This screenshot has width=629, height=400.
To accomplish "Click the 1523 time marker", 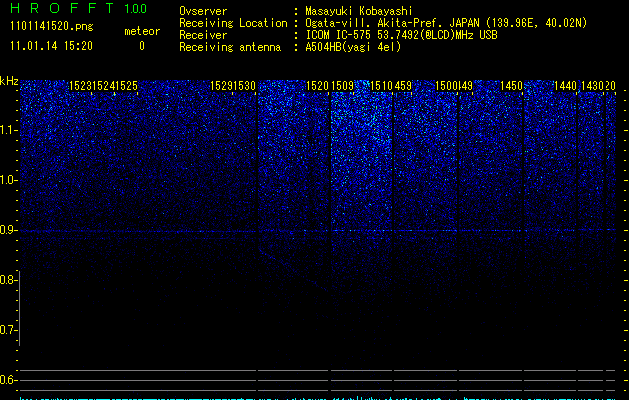I will click(x=80, y=86).
